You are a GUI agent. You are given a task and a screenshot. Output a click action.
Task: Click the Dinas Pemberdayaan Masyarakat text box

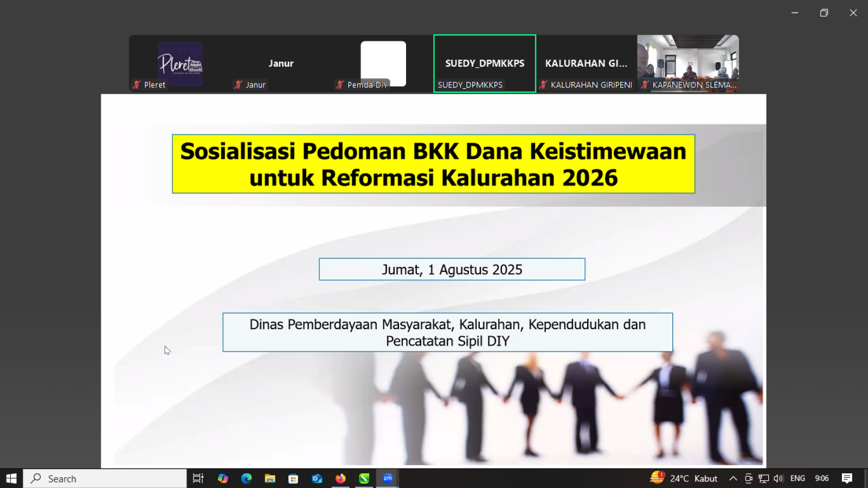[447, 332]
